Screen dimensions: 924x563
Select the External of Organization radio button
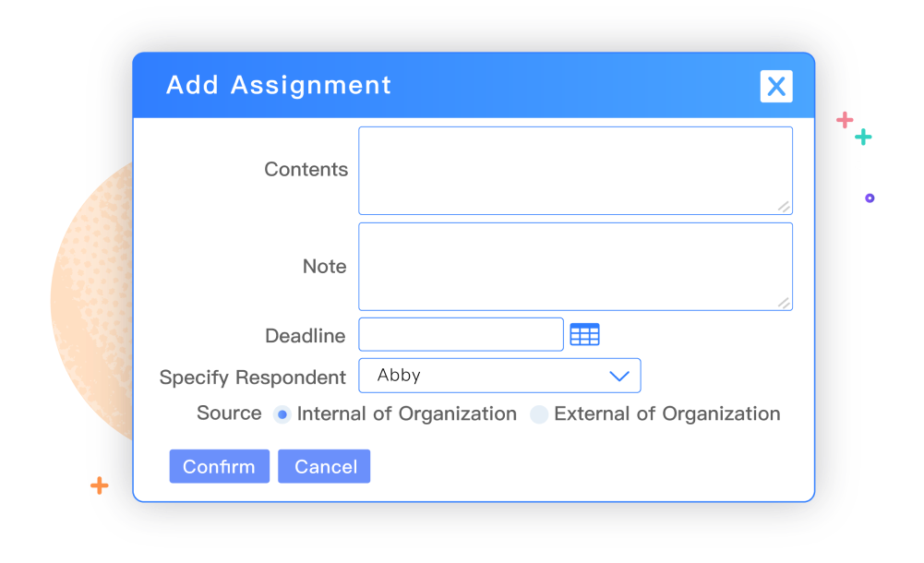pos(539,414)
